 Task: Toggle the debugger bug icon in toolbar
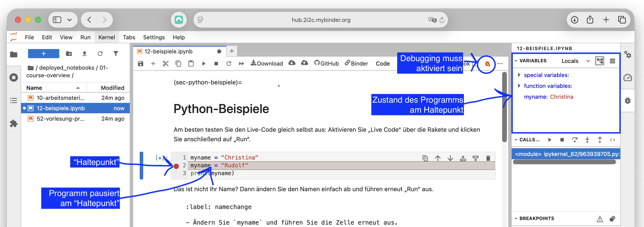coord(487,64)
